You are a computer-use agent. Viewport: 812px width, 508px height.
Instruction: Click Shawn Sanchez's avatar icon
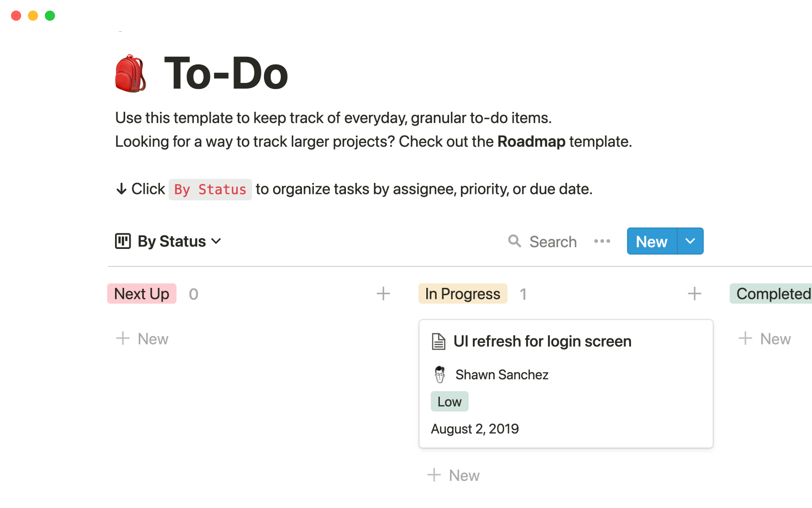(440, 374)
